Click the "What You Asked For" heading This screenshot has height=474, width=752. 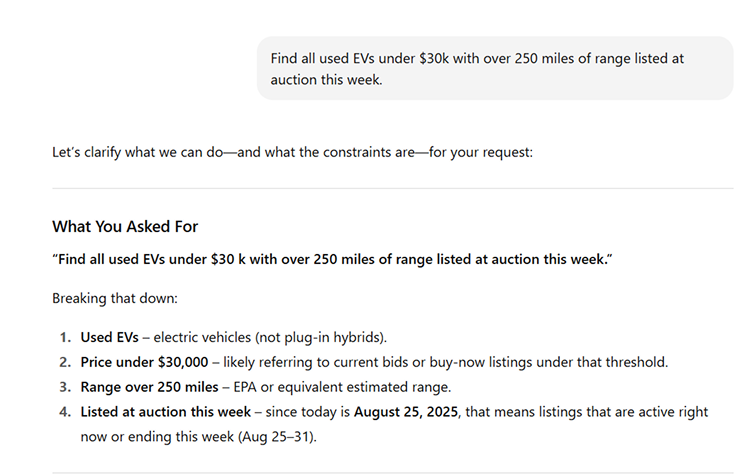131,226
